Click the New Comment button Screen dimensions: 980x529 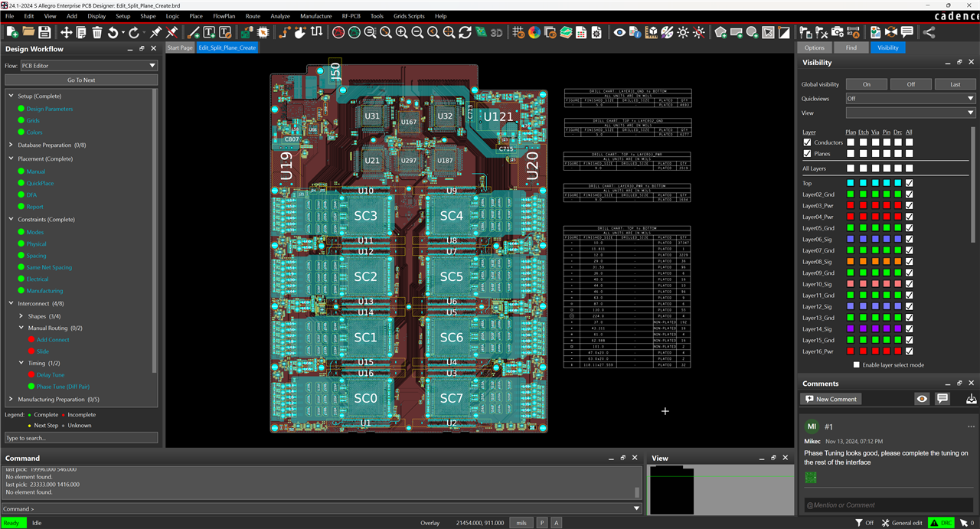pyautogui.click(x=831, y=399)
